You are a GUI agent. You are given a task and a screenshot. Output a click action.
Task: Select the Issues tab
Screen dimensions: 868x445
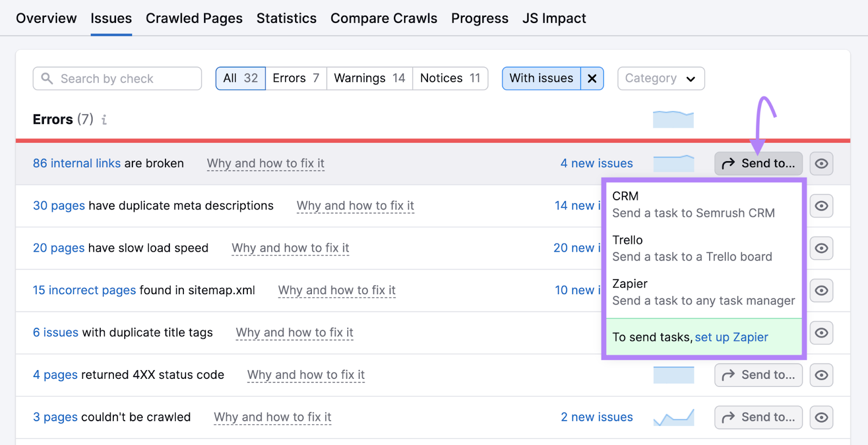coord(111,18)
